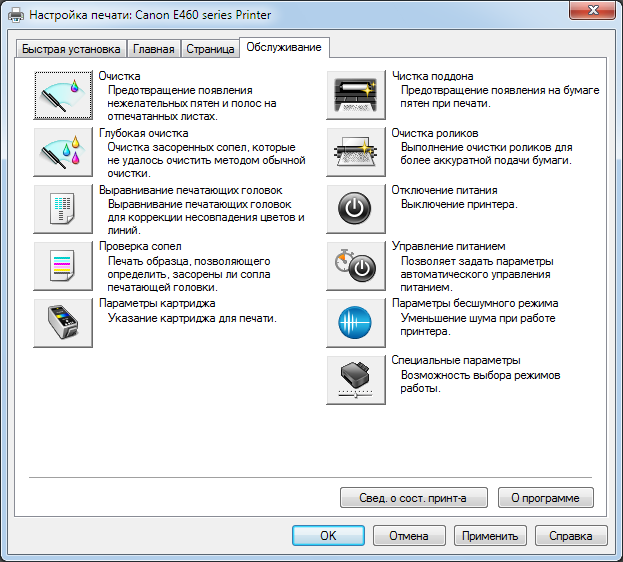Click the printer icon in title bar
The image size is (623, 562).
[16, 15]
